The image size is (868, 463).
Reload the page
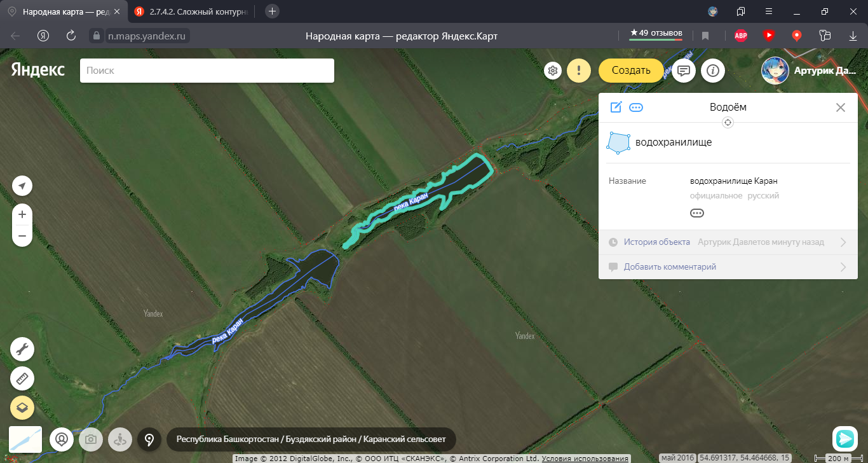point(71,36)
